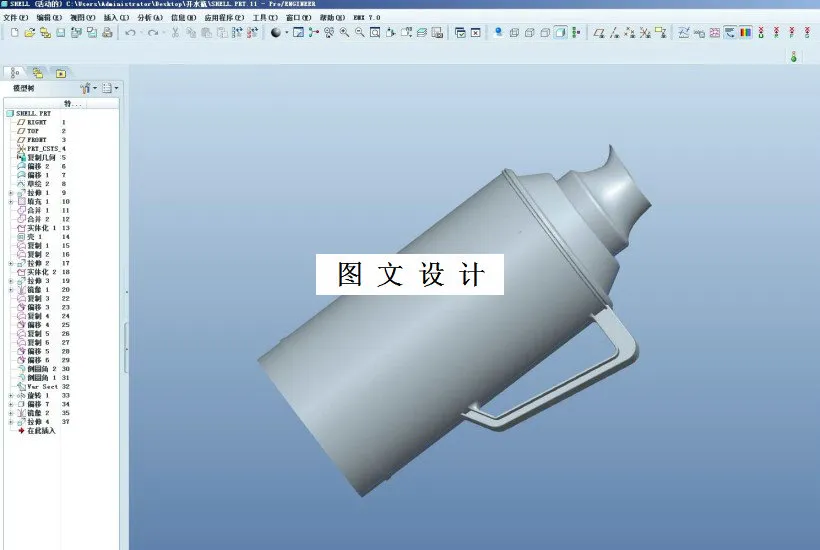Zoom out with the magnifier minus icon
Screen dimensions: 820x550
point(360,32)
